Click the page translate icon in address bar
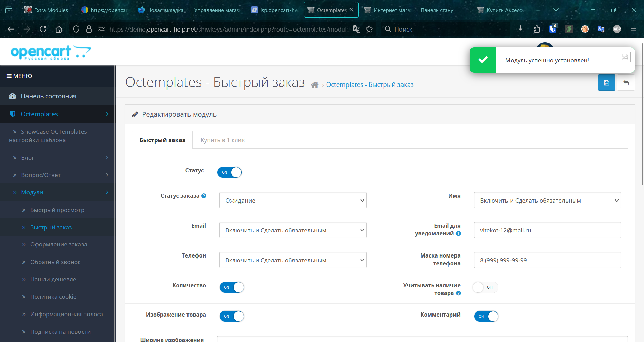 coord(357,29)
